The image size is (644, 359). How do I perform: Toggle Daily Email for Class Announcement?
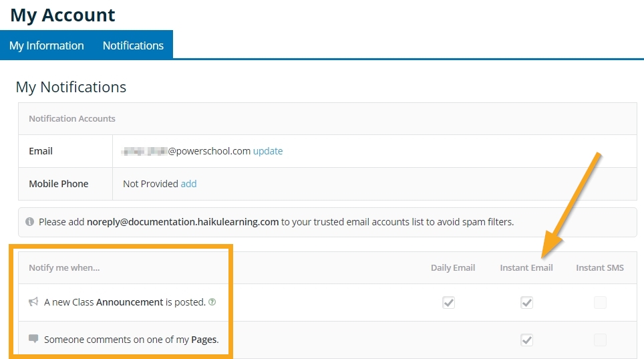coord(448,303)
